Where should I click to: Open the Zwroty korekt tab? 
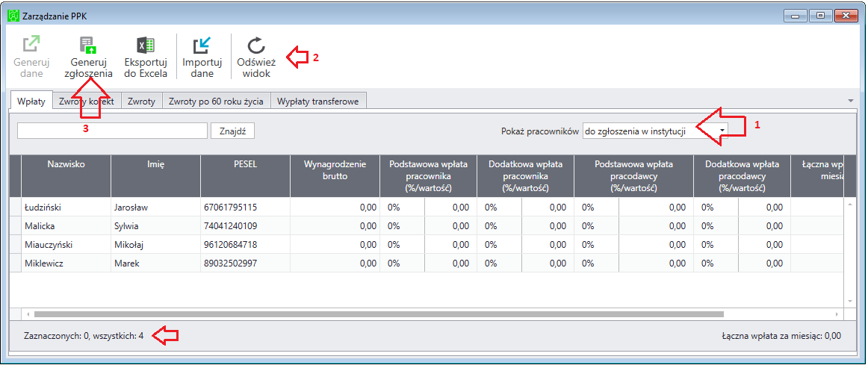pos(87,102)
